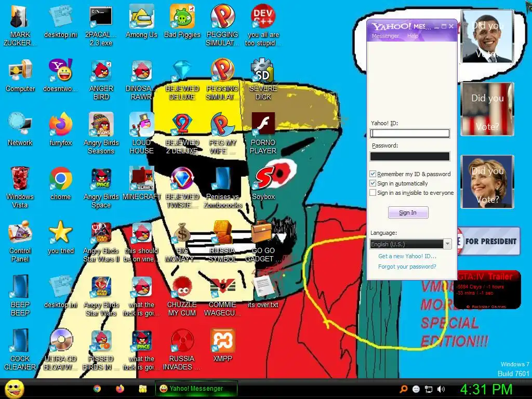
Task: Open the Among Us desktop icon
Action: [x=141, y=21]
